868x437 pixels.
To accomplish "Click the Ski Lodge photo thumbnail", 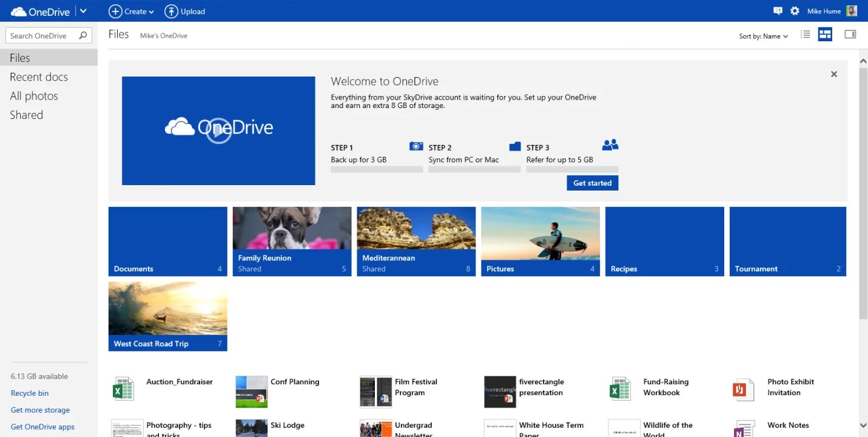I will [252, 428].
